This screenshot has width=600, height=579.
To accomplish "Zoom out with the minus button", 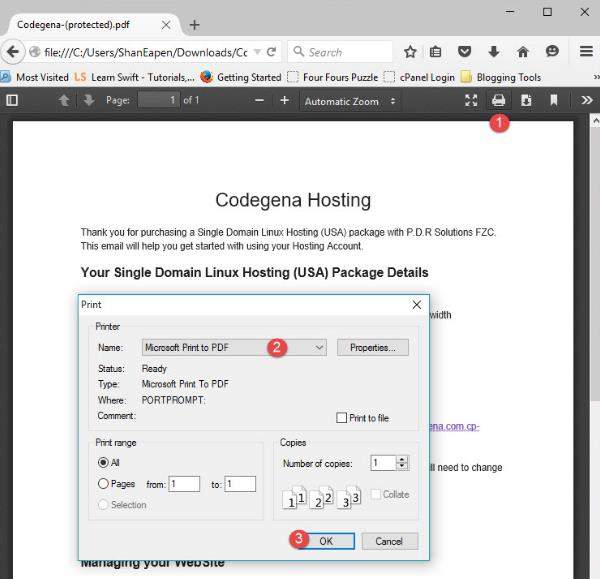I will pos(259,100).
